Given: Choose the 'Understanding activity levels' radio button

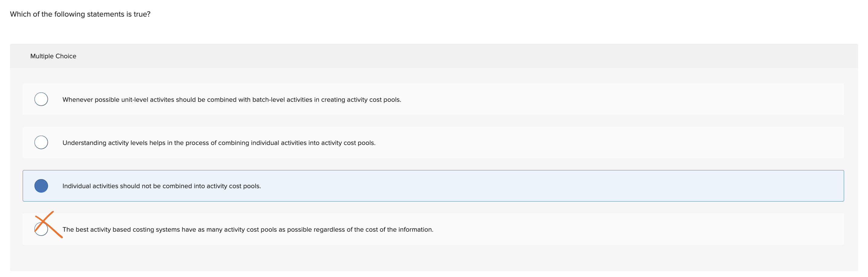Looking at the screenshot, I should pos(41,142).
